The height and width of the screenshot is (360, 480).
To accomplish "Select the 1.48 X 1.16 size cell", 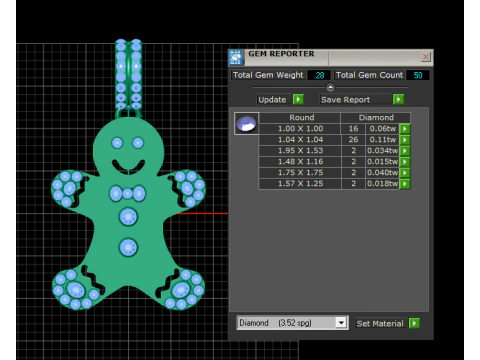I will [x=300, y=162].
